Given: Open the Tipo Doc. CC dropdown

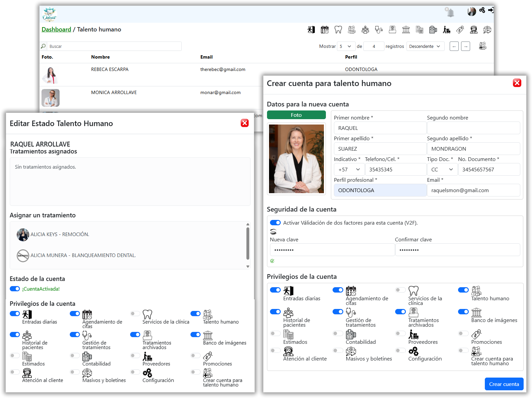Looking at the screenshot, I should [442, 170].
